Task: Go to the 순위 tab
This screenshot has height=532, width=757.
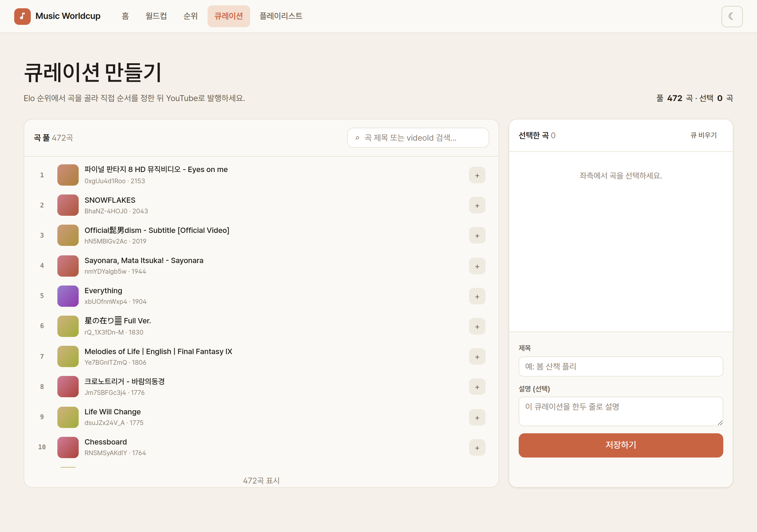Action: (190, 16)
